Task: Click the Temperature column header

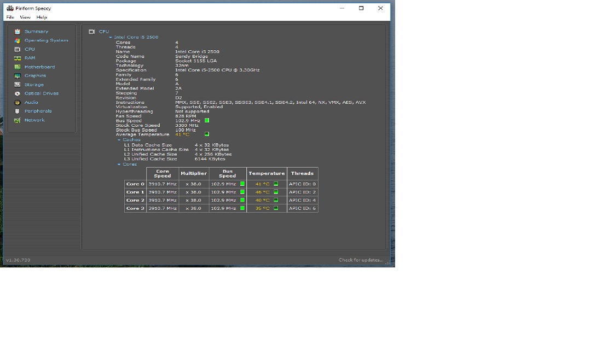Action: pos(266,174)
